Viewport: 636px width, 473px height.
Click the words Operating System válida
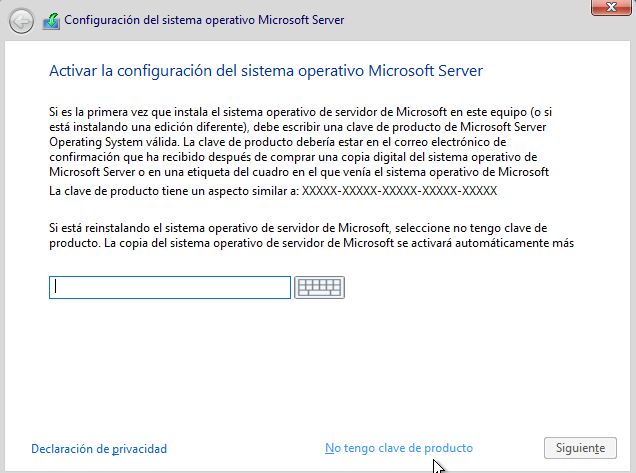(114, 142)
